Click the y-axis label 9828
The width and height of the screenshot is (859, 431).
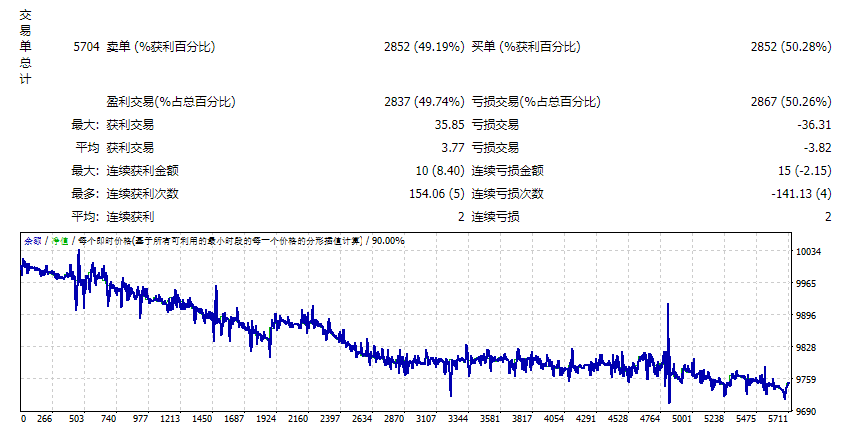point(806,347)
